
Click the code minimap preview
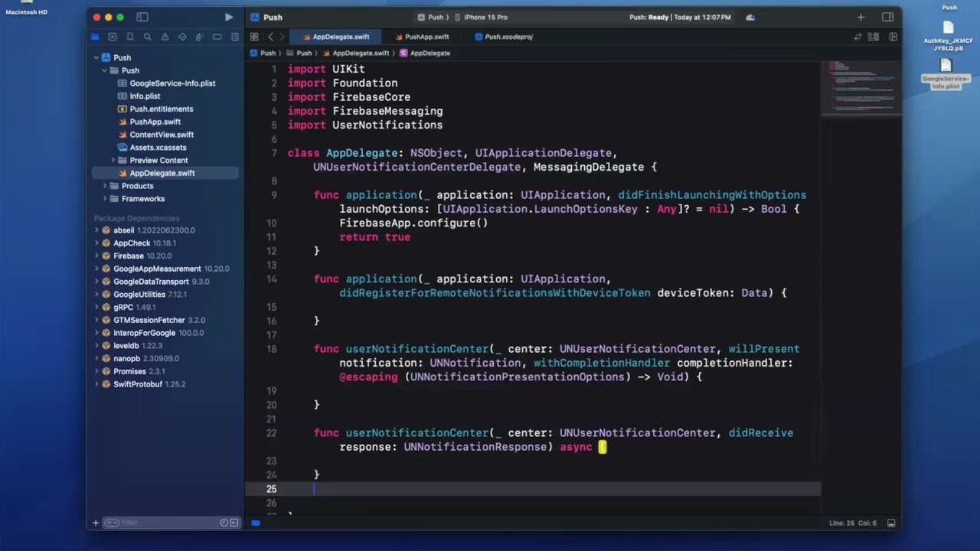tap(861, 87)
